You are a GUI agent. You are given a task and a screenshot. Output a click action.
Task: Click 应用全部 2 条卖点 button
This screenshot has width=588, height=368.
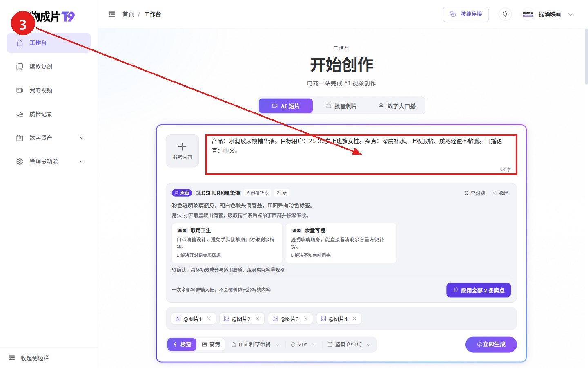coord(479,290)
